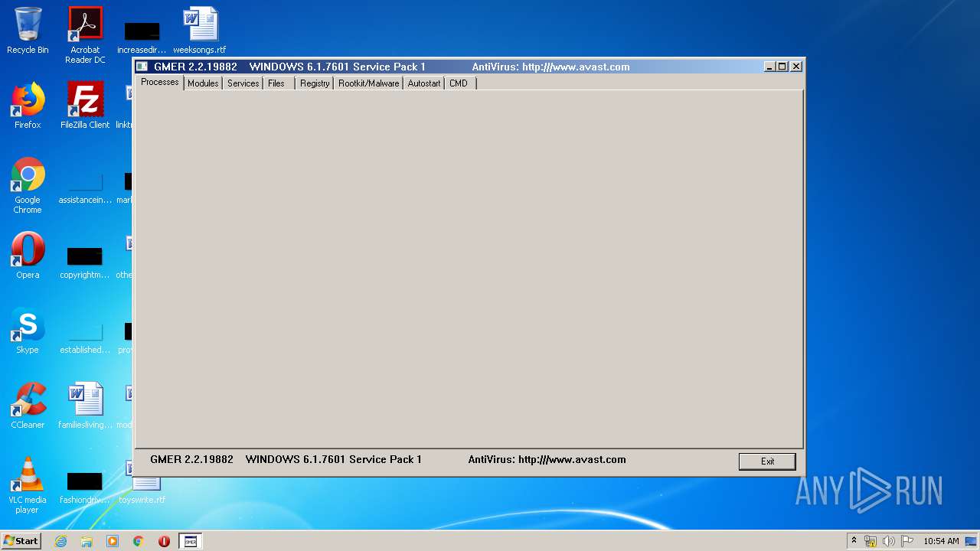The width and height of the screenshot is (980, 551).
Task: Open the Services tab
Action: [243, 83]
